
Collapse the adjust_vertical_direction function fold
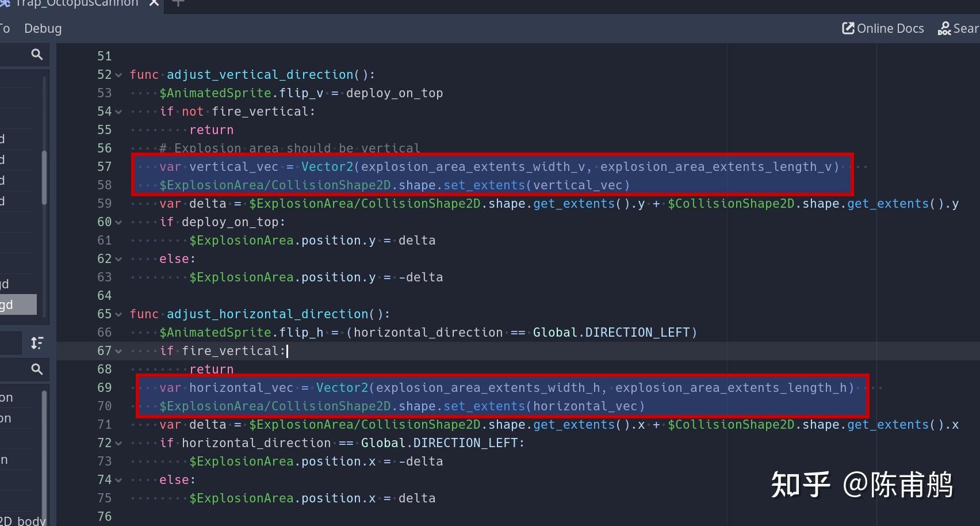pyautogui.click(x=118, y=75)
